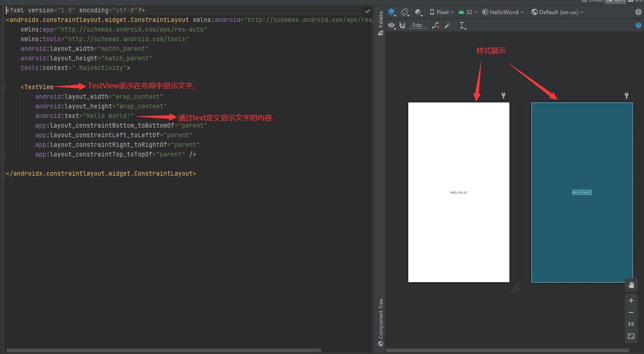Click the layout_constraintTop_toTopOf attribute line
The width and height of the screenshot is (644, 354).
click(x=116, y=154)
